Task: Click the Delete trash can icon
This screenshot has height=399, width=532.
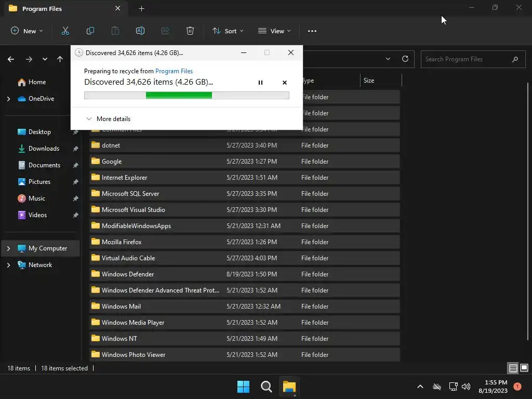Action: 190,31
